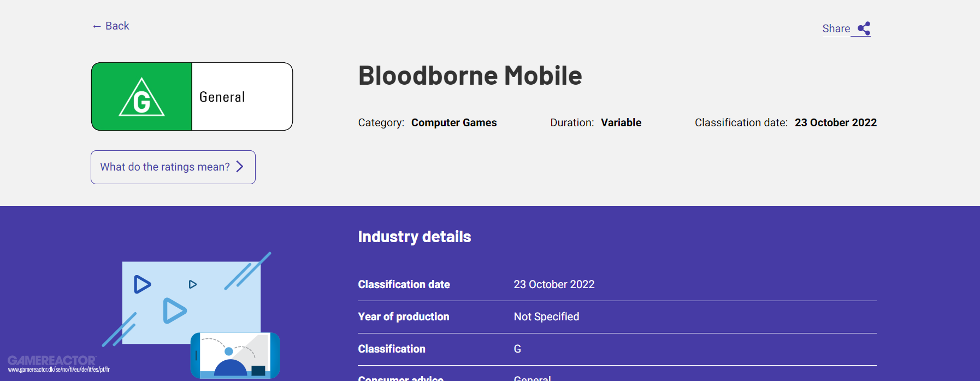
Task: Click the Share network icon
Action: pyautogui.click(x=863, y=28)
